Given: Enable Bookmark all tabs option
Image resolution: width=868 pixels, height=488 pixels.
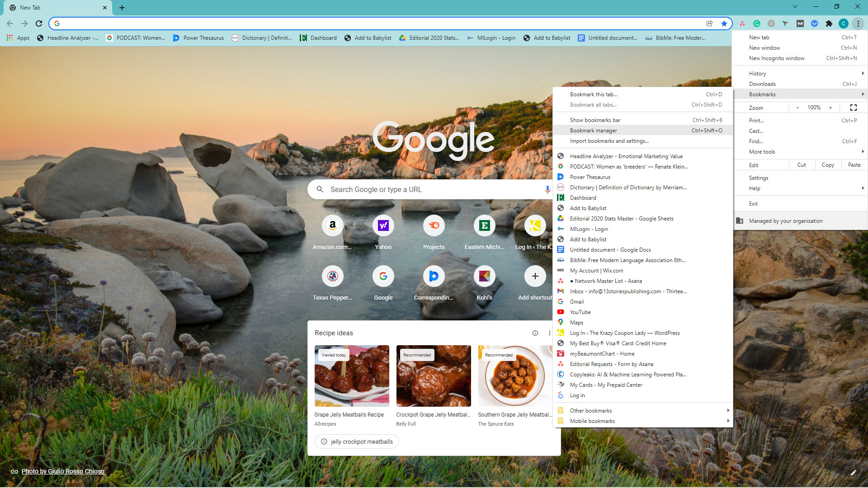Looking at the screenshot, I should [x=594, y=104].
